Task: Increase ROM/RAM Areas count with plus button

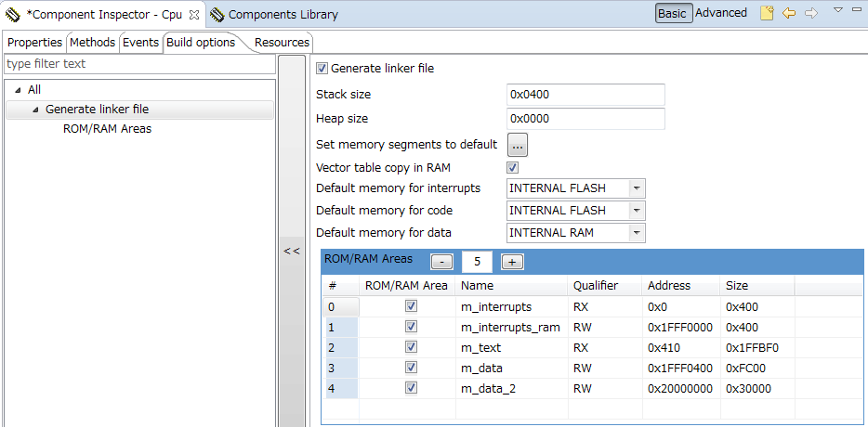Action: click(512, 262)
